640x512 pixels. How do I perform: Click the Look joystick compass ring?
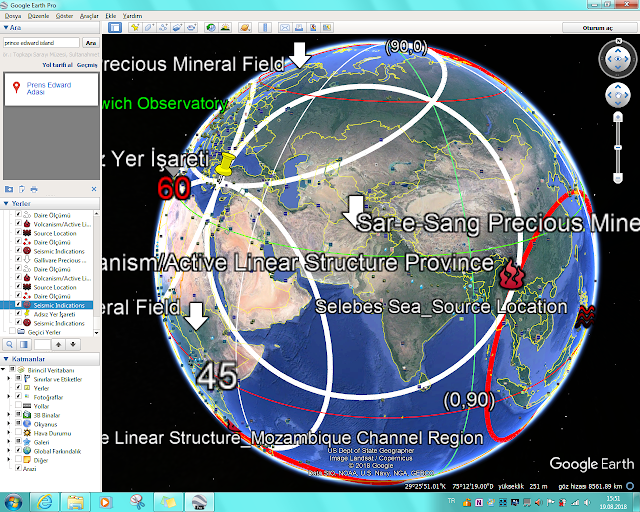(618, 59)
